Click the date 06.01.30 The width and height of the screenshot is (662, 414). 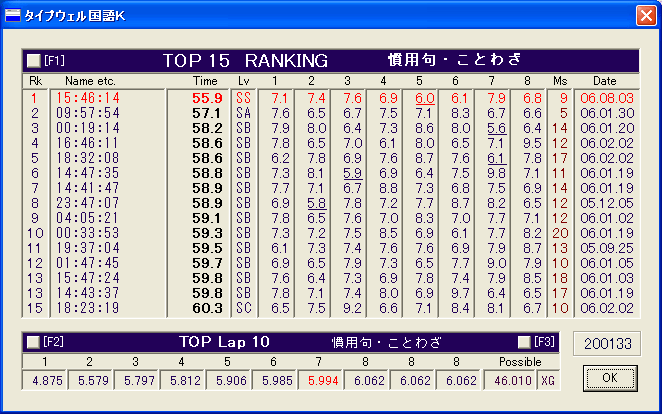(x=607, y=113)
